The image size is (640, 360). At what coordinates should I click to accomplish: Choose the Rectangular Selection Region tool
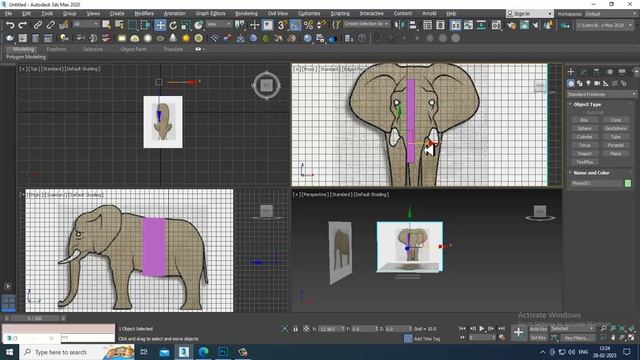(x=132, y=25)
